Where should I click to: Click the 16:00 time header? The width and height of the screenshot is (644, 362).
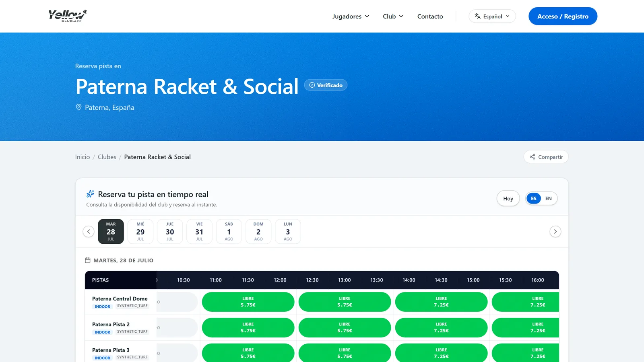538,280
